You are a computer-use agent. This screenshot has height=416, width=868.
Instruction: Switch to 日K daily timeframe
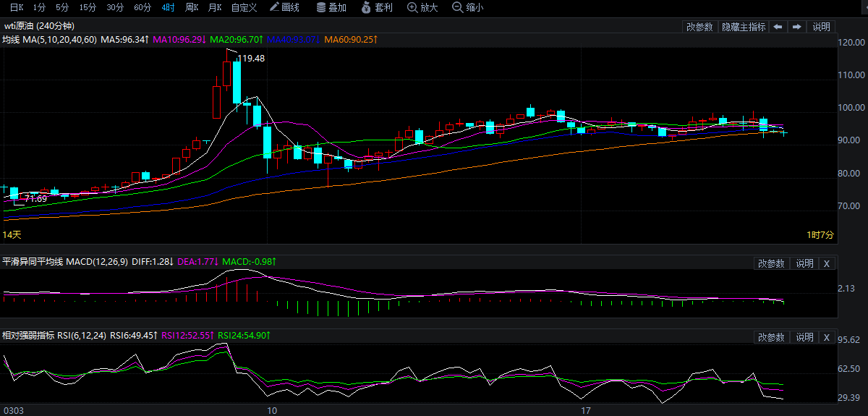point(16,7)
